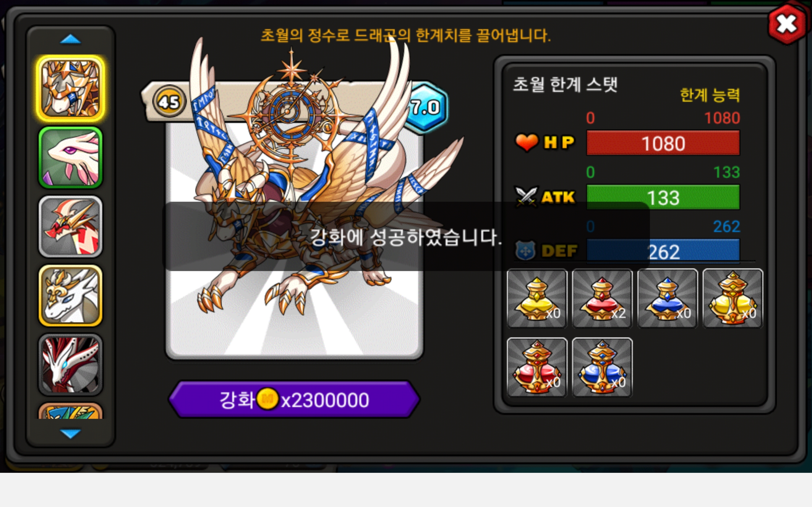Select the large yellow essence potion
Image resolution: width=812 pixels, height=507 pixels.
(x=732, y=298)
